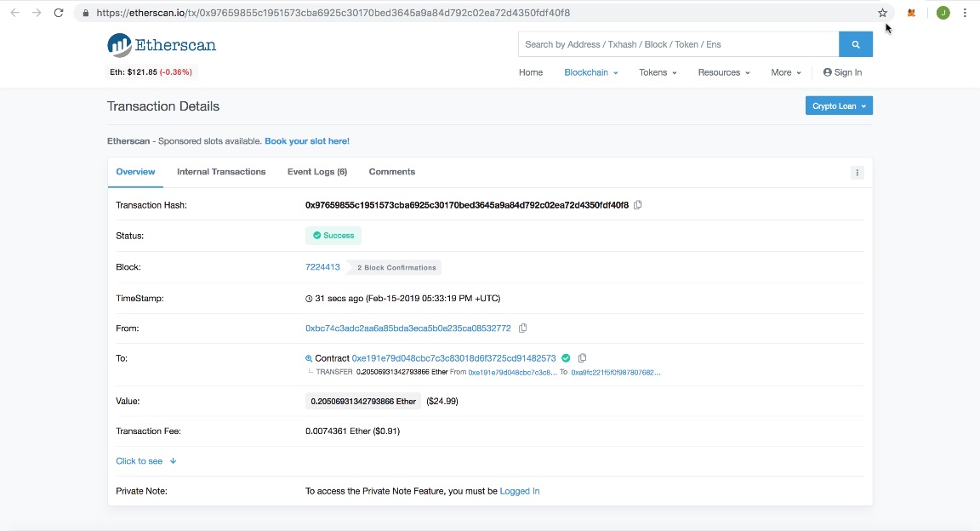Open the From address 0xbc74c3adc2aa6a85 link
The height and width of the screenshot is (531, 980).
click(x=408, y=328)
